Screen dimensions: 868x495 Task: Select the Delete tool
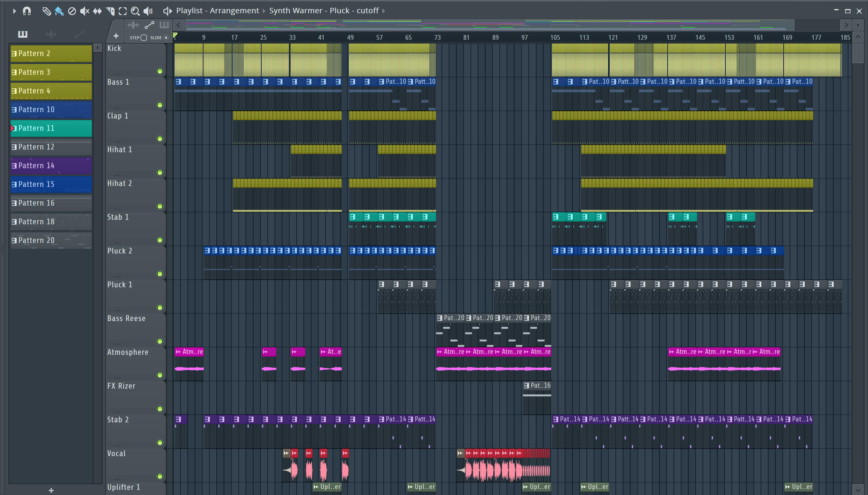72,11
